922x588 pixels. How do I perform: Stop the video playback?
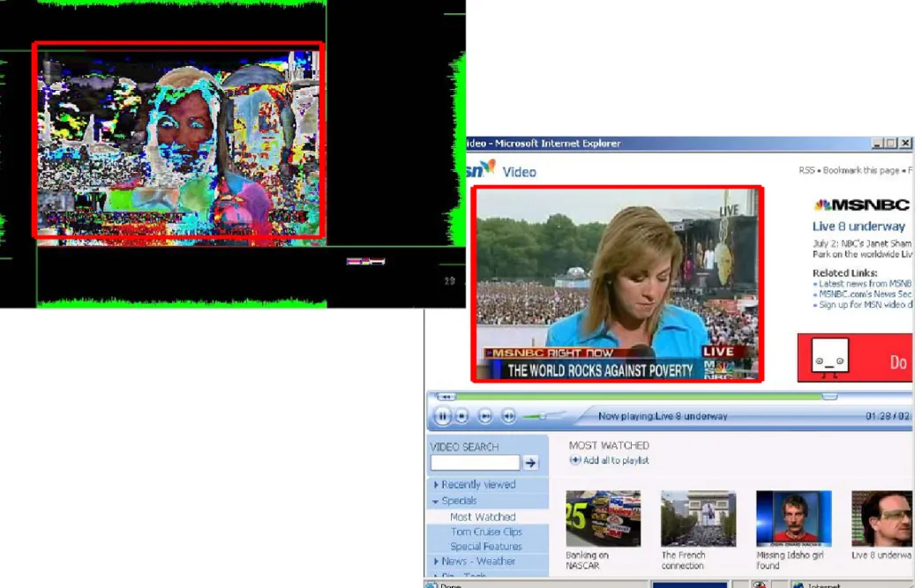click(462, 416)
